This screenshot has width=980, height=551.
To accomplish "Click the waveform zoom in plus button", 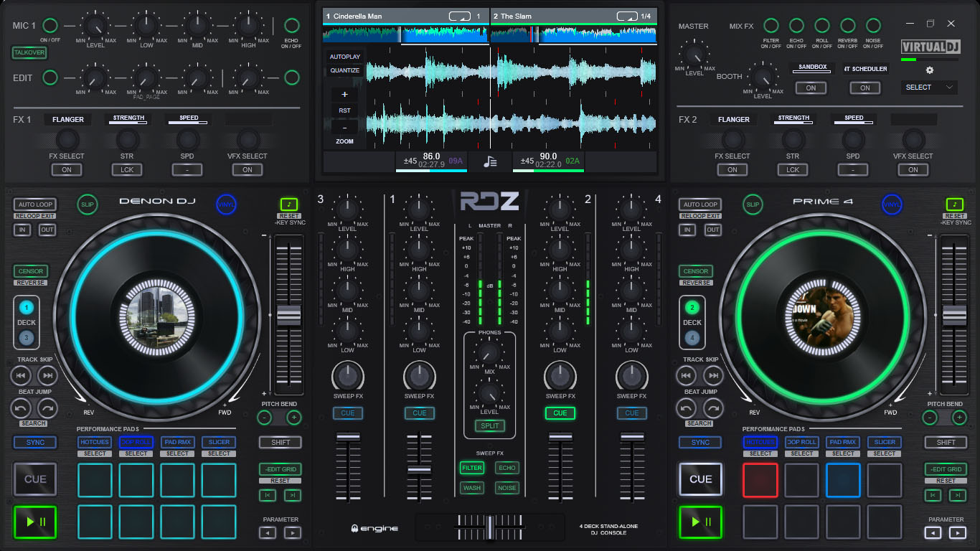I will (344, 95).
